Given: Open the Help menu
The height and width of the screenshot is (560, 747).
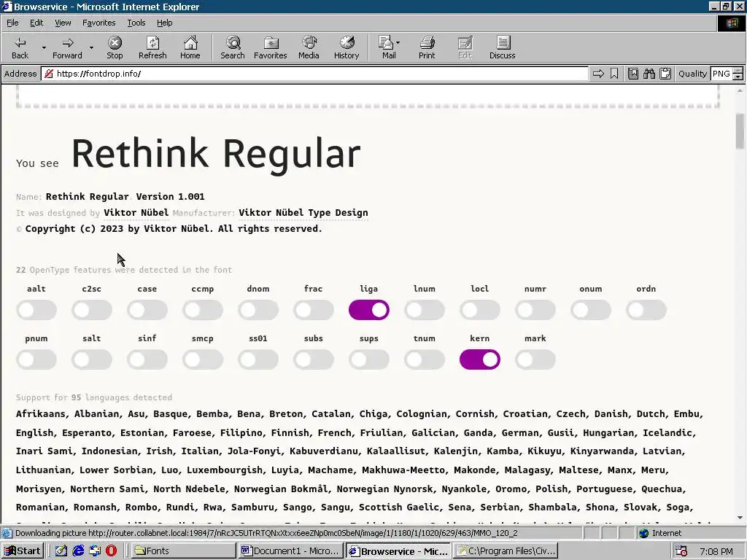Looking at the screenshot, I should click(x=164, y=23).
